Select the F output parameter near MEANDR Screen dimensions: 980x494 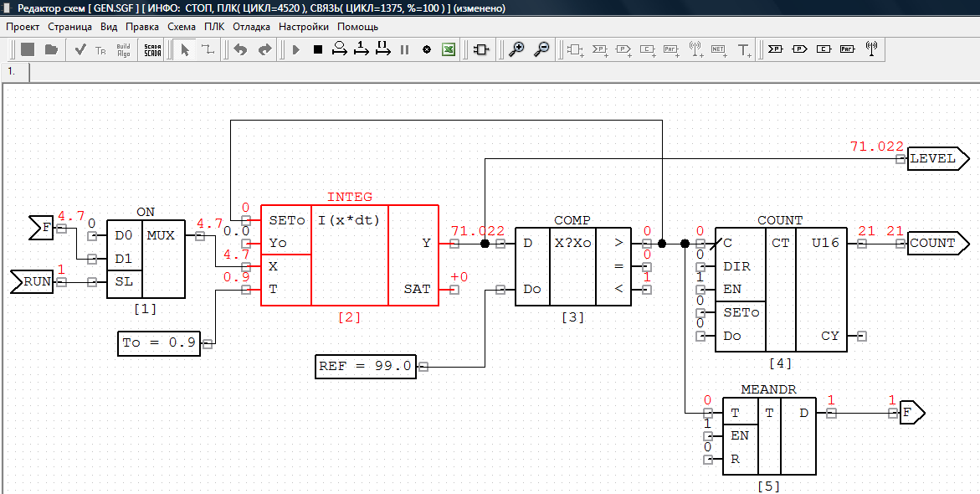(912, 414)
